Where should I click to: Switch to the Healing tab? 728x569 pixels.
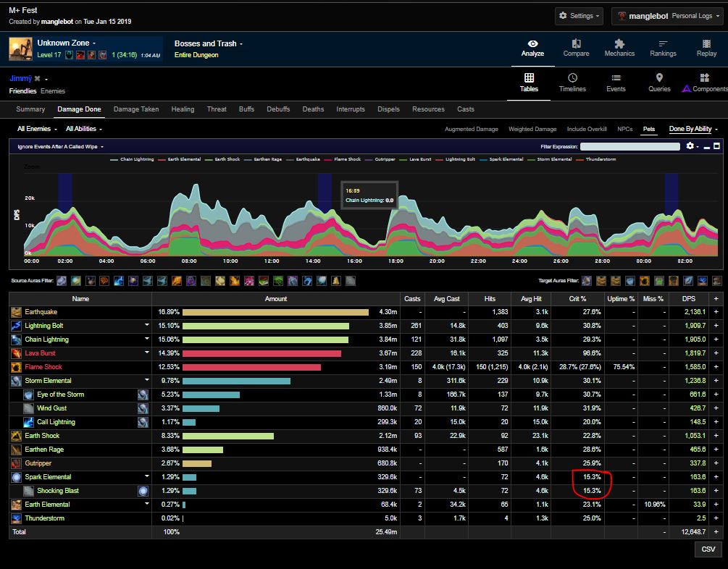click(183, 109)
